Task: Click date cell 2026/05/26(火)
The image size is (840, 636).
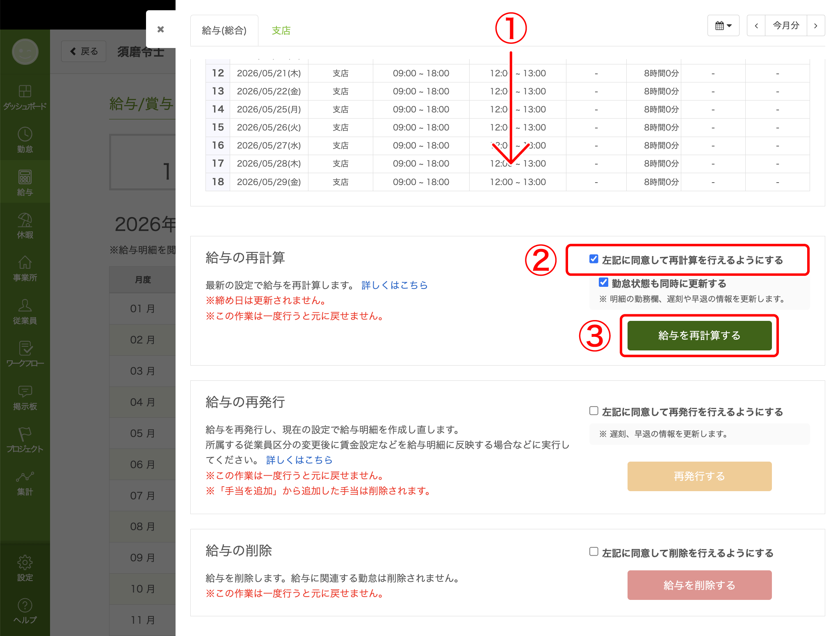Action: click(269, 128)
